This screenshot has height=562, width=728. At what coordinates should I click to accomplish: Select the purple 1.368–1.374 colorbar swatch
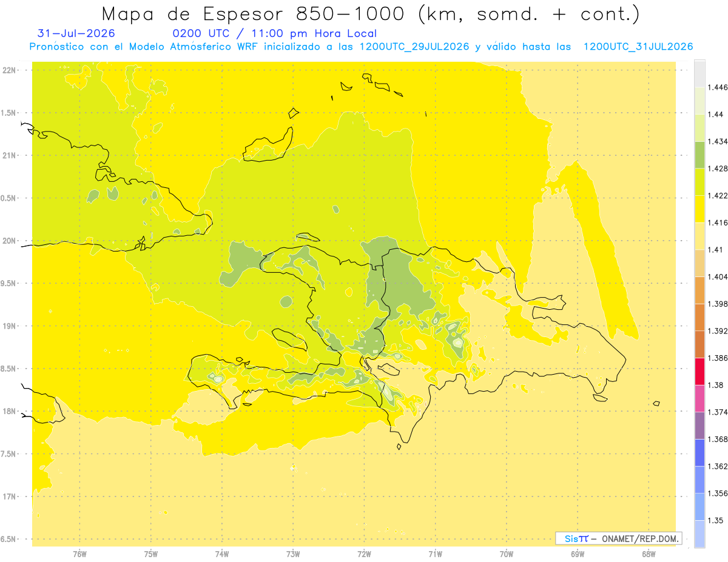point(700,425)
